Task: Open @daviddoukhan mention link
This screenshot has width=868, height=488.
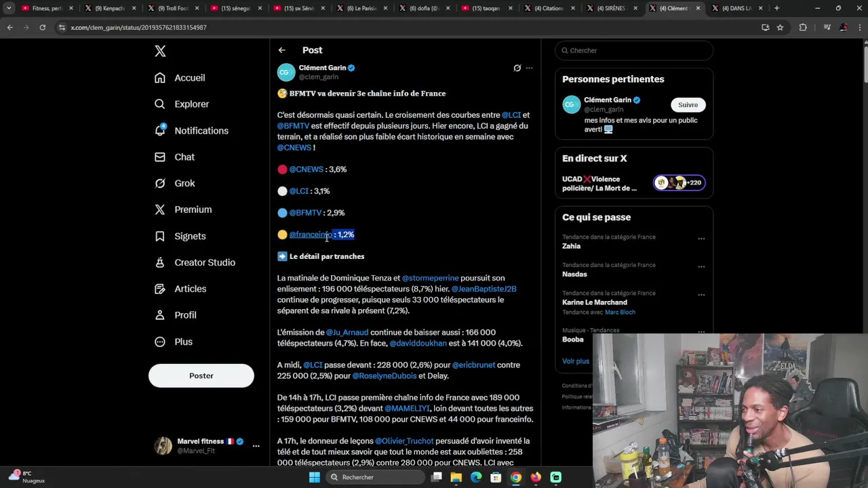Action: tap(418, 343)
